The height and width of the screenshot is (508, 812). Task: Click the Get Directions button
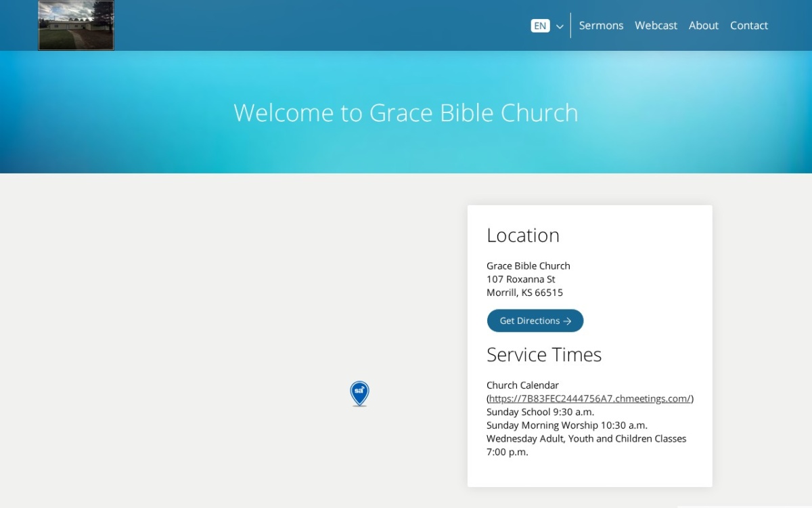[535, 321]
